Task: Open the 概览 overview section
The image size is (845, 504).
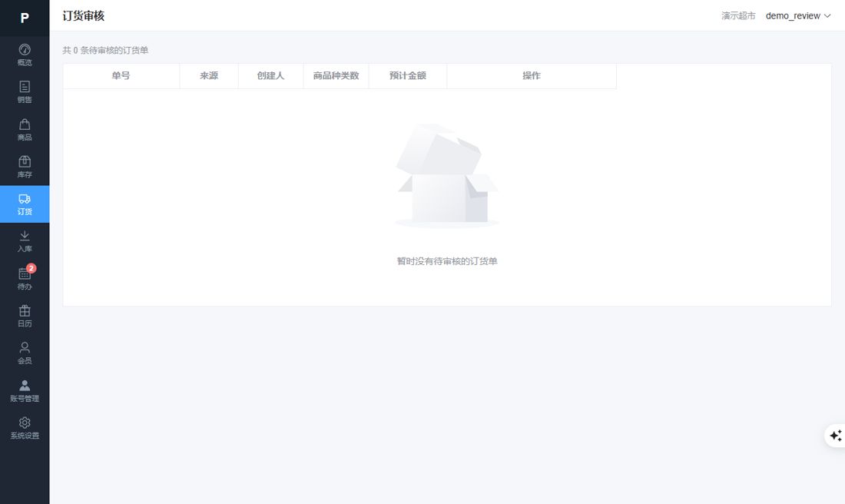Action: click(25, 55)
